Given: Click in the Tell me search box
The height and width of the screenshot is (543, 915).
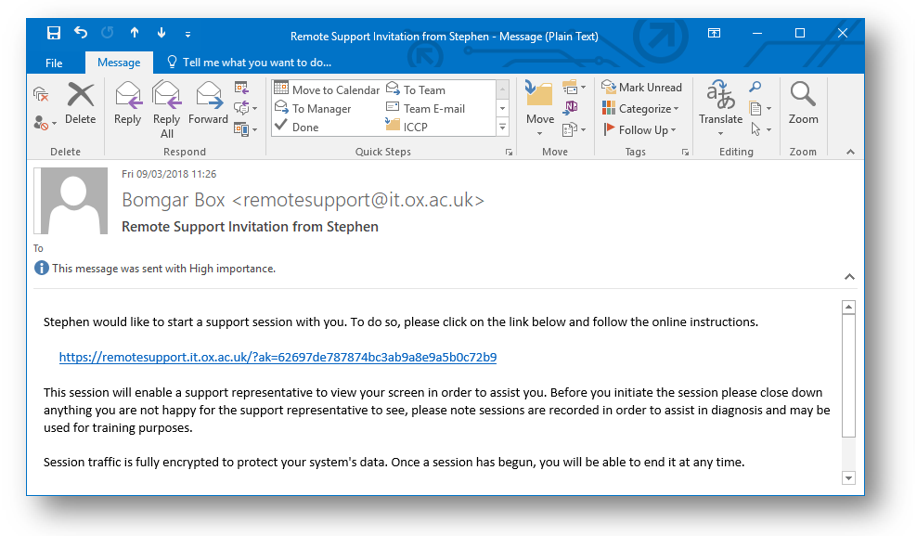Looking at the screenshot, I should coord(254,63).
